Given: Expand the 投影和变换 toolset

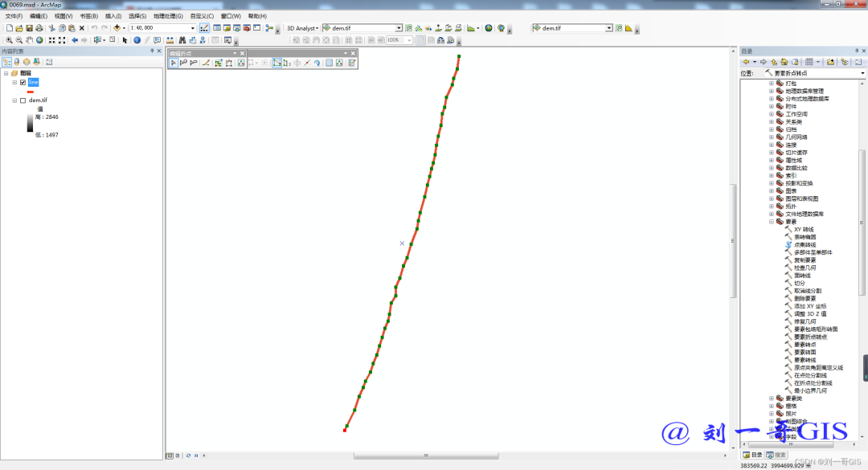Looking at the screenshot, I should pyautogui.click(x=771, y=183).
